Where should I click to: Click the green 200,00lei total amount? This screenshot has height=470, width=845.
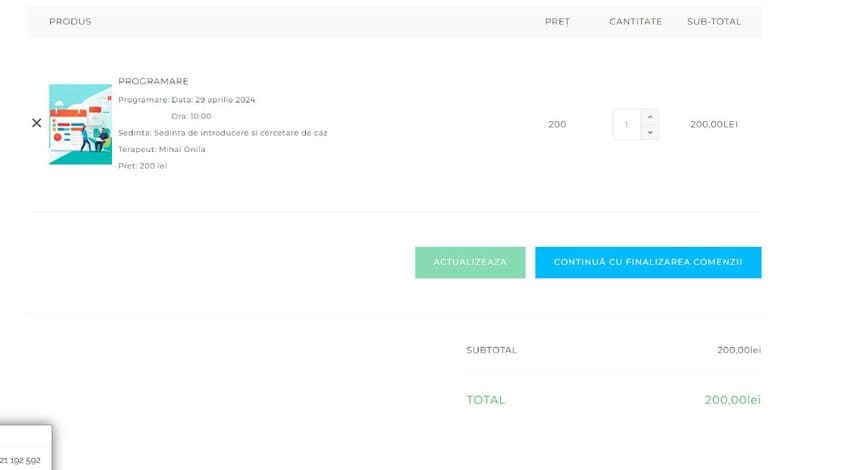tap(732, 400)
